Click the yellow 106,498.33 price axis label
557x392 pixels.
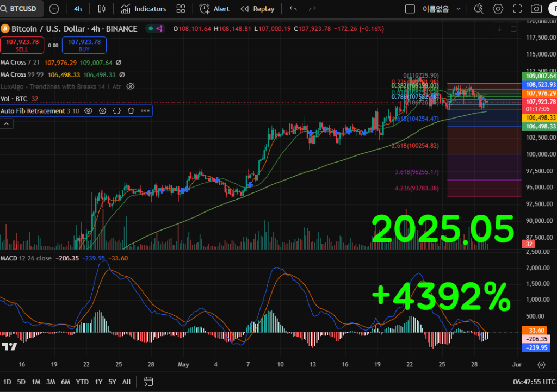pos(539,117)
